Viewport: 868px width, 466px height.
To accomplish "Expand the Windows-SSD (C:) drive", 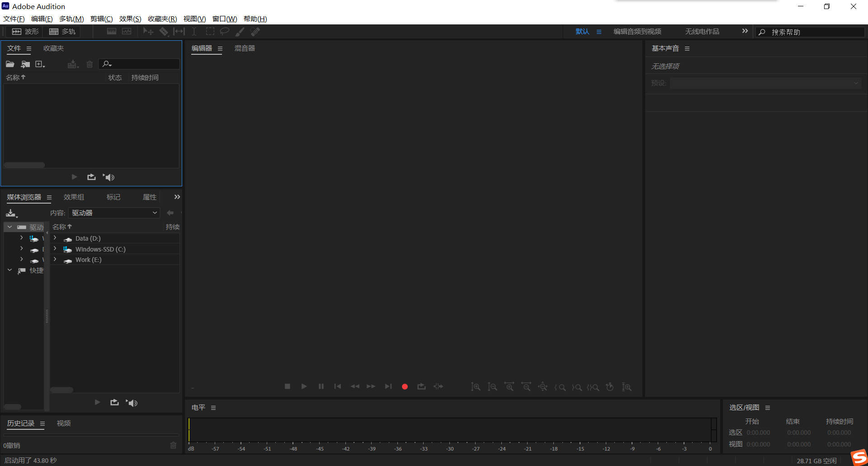I will pos(55,249).
